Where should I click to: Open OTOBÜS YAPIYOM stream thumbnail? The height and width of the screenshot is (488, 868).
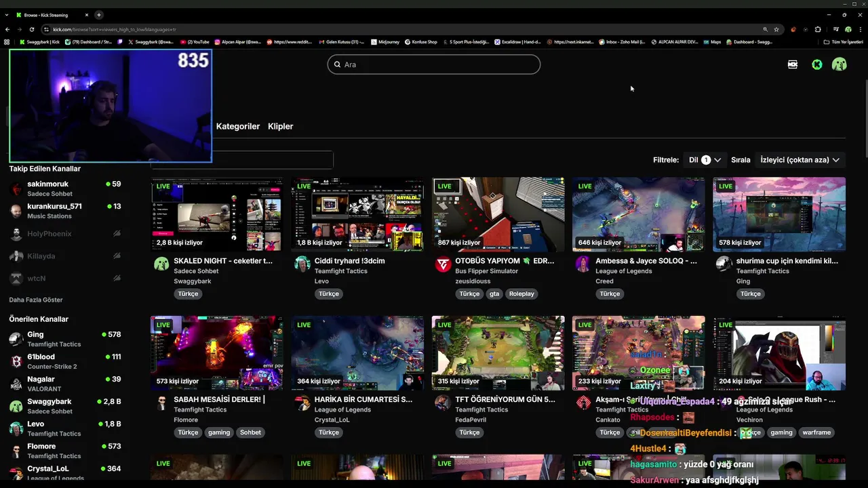click(498, 214)
